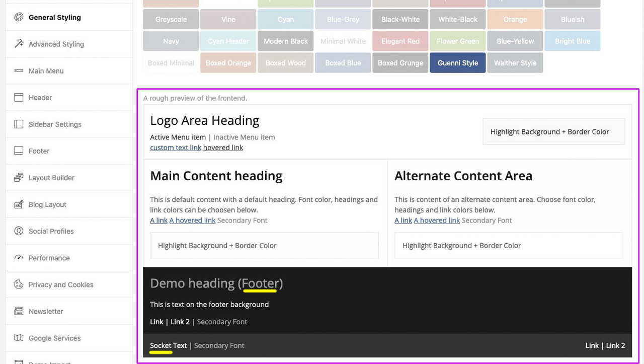The width and height of the screenshot is (644, 364).
Task: Go to Performance settings
Action: (x=69, y=257)
